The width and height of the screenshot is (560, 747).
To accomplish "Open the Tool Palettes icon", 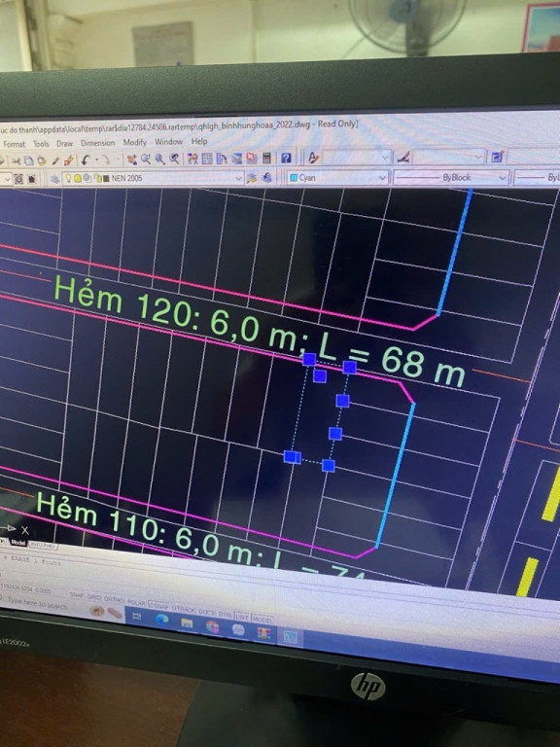I will (222, 159).
